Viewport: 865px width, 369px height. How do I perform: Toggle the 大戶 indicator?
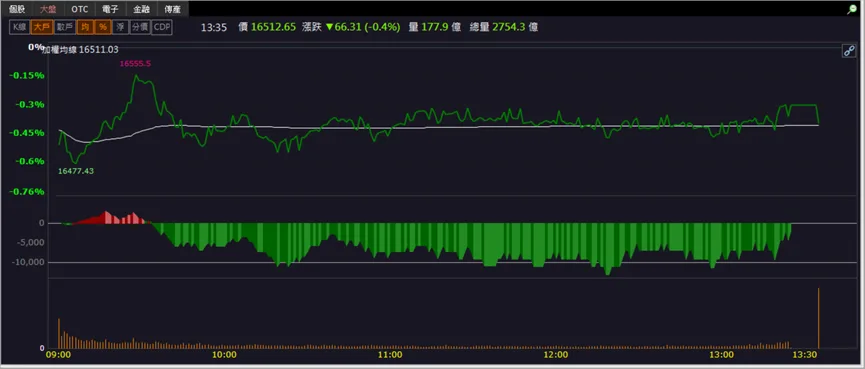pyautogui.click(x=41, y=27)
